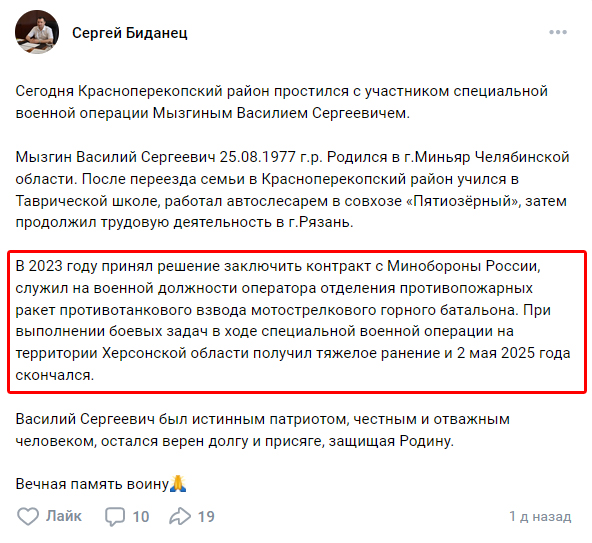Click the word Минобороны России

[464, 266]
